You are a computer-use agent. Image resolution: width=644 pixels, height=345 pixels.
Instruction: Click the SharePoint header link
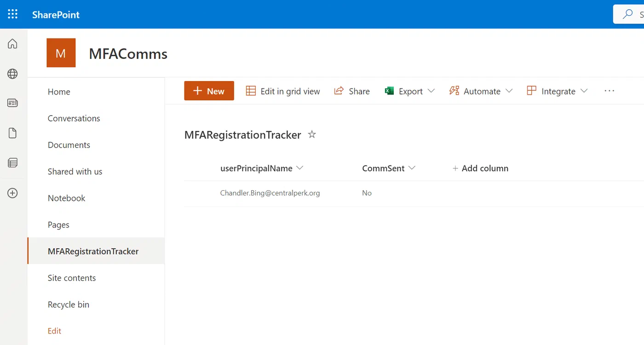click(56, 14)
